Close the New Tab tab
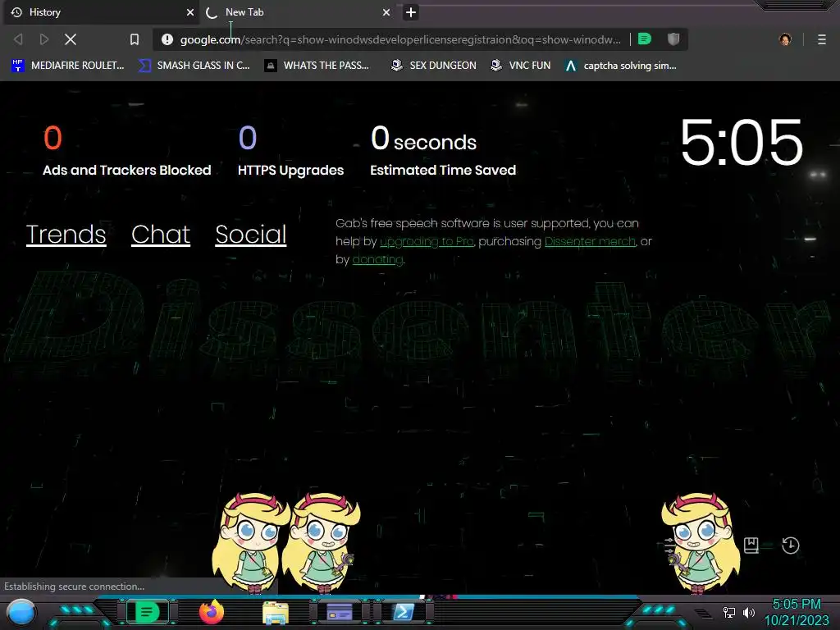Viewport: 840px width, 630px height. pos(386,12)
